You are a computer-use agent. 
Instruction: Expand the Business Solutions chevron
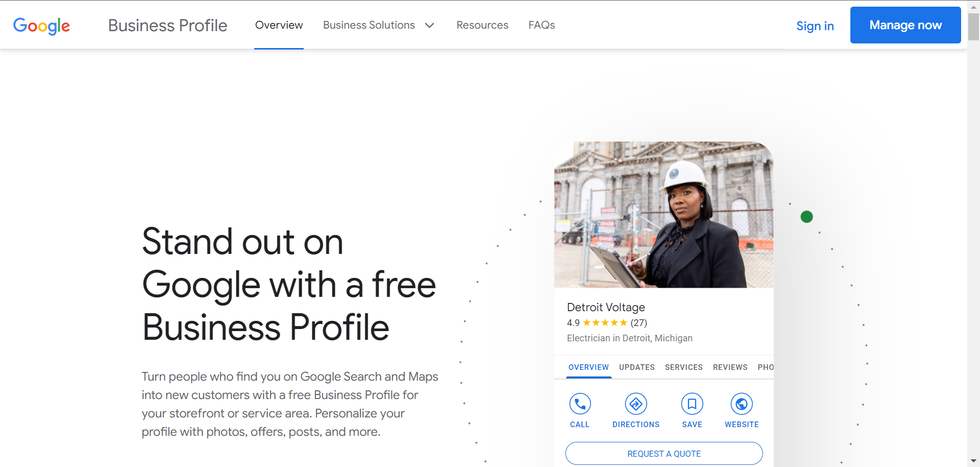pos(430,26)
